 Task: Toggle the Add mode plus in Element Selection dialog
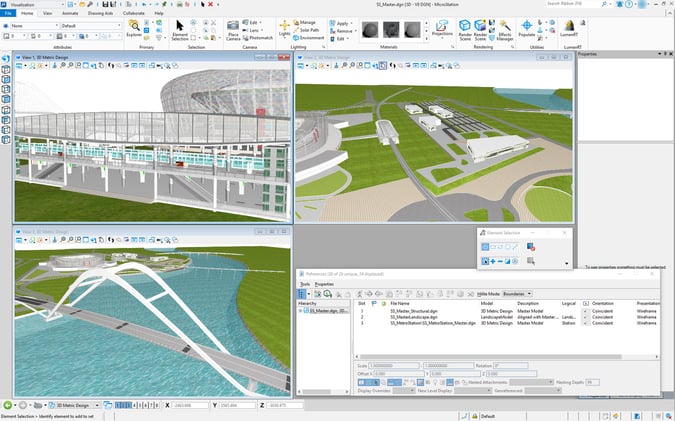[493, 261]
